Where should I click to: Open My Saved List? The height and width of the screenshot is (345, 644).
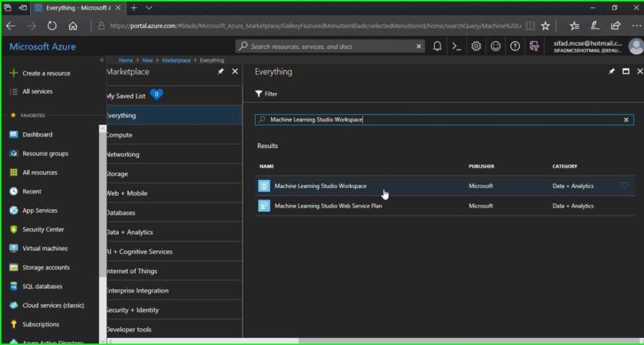coord(175,96)
